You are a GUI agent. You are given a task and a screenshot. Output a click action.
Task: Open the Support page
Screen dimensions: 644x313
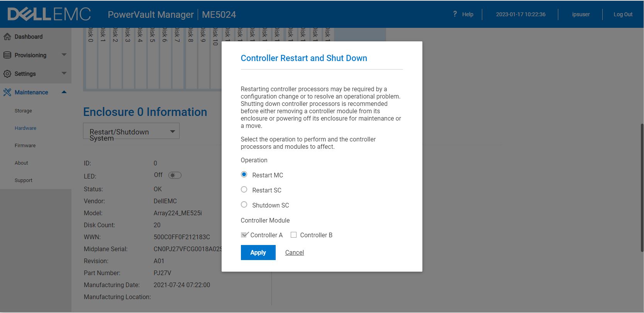pos(24,180)
